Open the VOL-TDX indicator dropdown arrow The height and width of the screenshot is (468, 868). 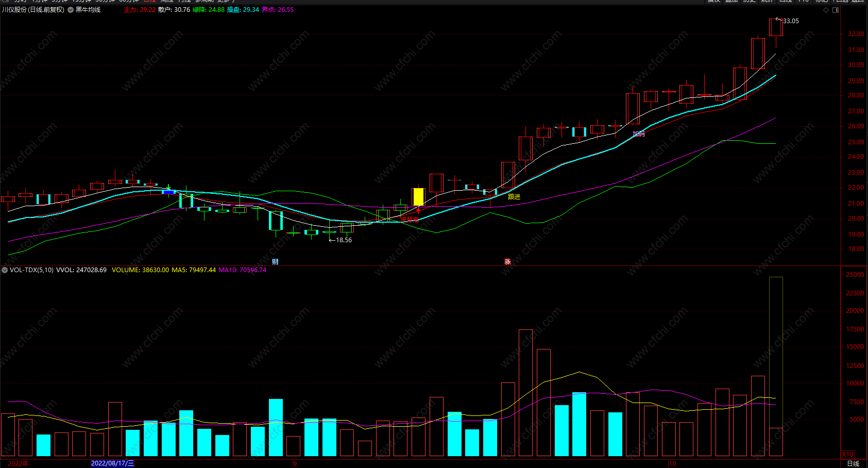click(5, 270)
